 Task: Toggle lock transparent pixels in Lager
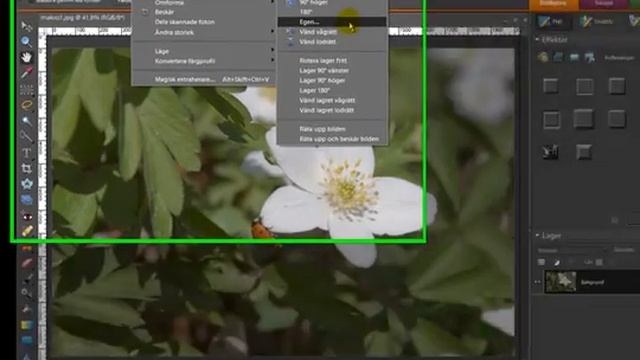click(x=599, y=262)
